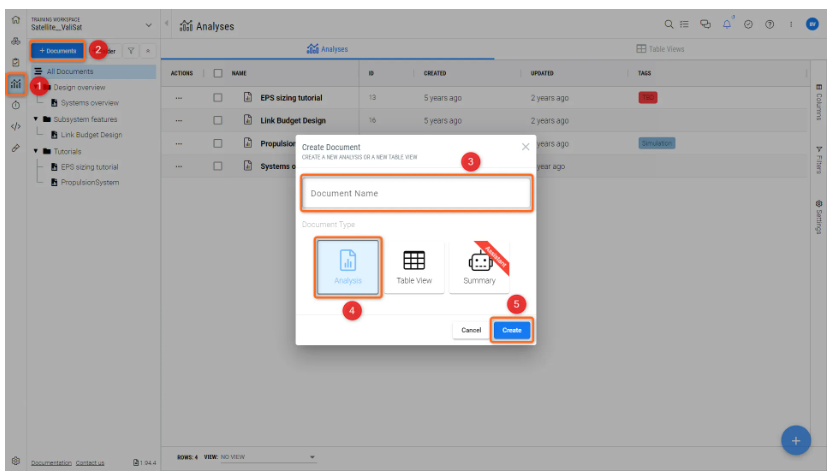Open actions menu for EPS sizing tutorial row
The image size is (828, 472).
pyautogui.click(x=178, y=98)
